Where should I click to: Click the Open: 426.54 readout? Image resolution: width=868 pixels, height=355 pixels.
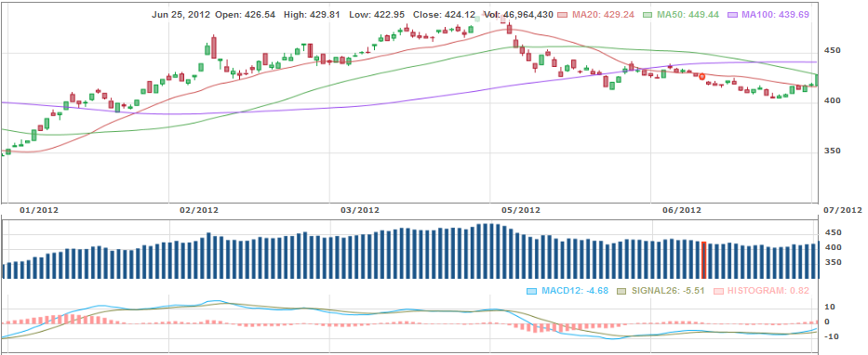246,15
